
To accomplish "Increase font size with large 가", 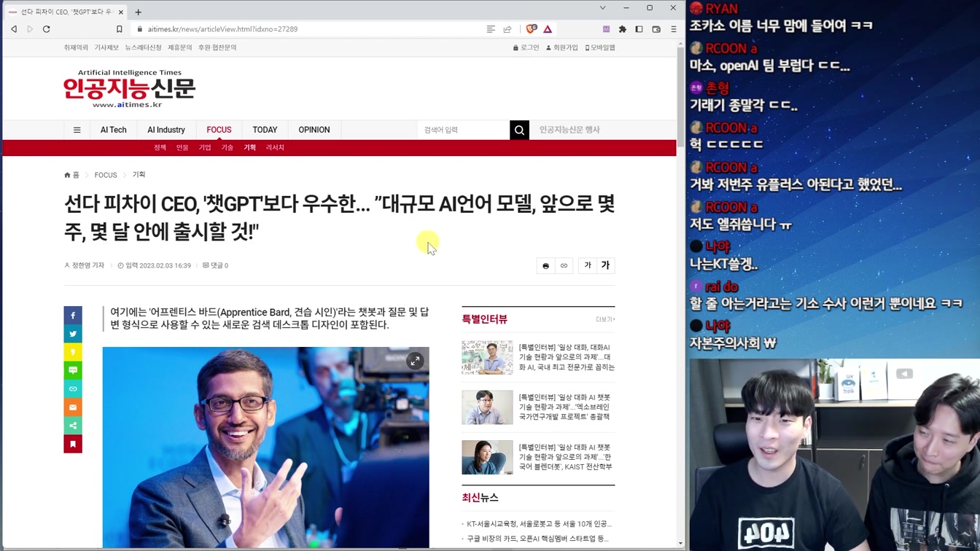I will pos(605,266).
